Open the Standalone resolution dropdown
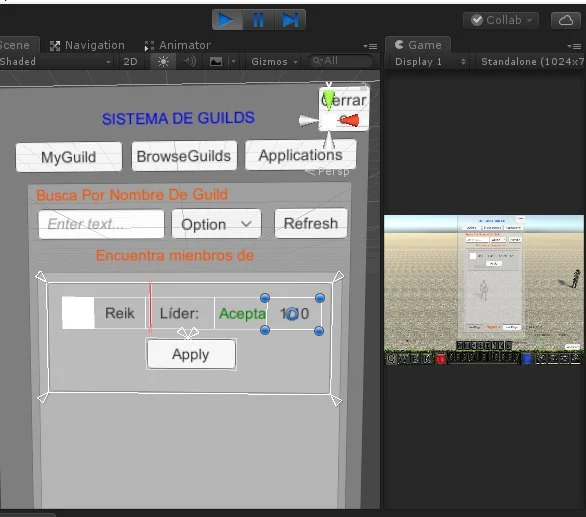Viewport: 586px width, 517px height. pyautogui.click(x=531, y=61)
